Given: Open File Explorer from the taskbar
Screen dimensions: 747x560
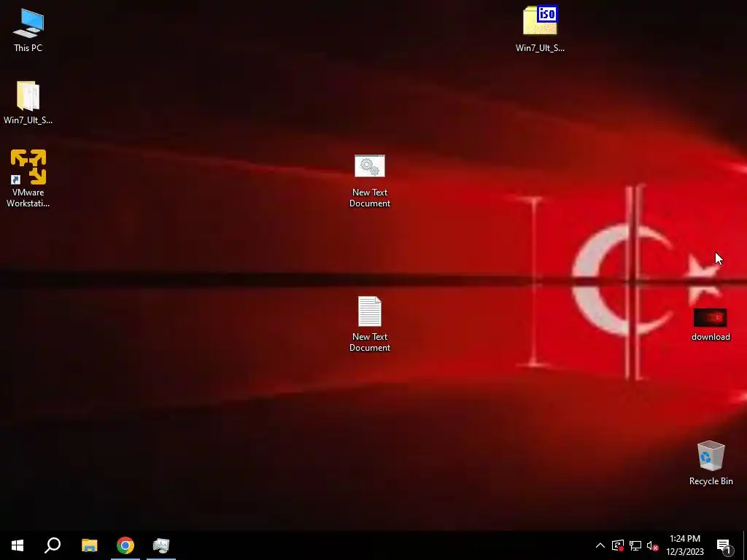Looking at the screenshot, I should pyautogui.click(x=89, y=545).
